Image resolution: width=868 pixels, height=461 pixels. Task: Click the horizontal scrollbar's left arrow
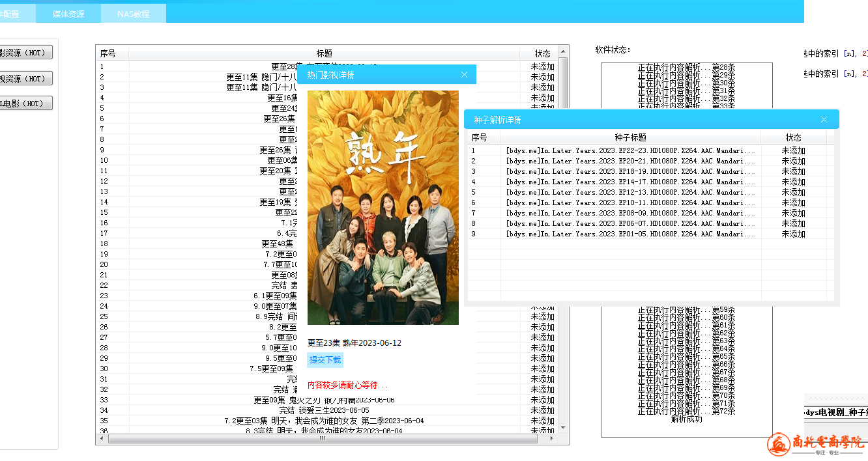click(102, 439)
